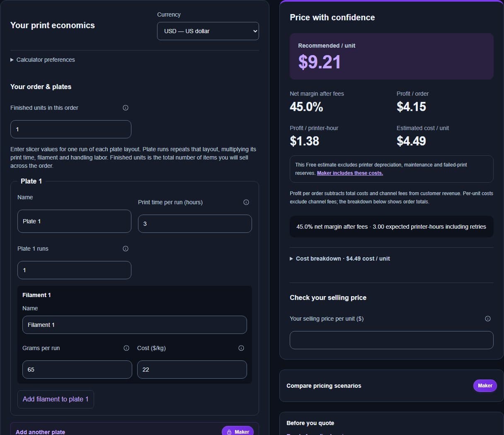Focus the Plate 1 name input

[x=74, y=221]
